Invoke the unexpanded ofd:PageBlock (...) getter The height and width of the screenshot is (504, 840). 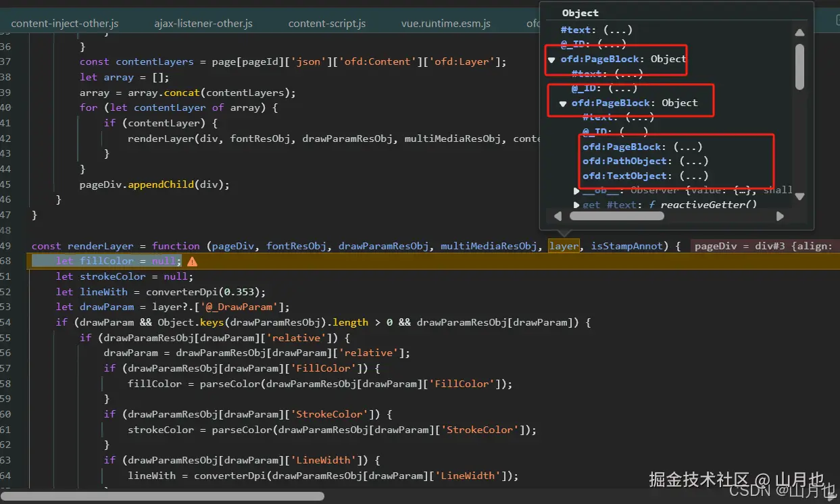(688, 147)
